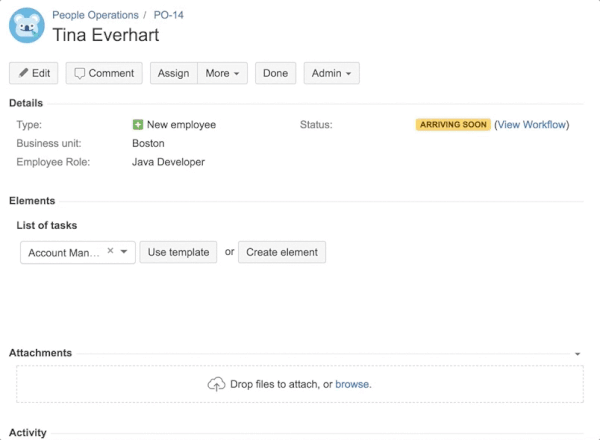
Task: Click the Use template button
Action: [178, 252]
